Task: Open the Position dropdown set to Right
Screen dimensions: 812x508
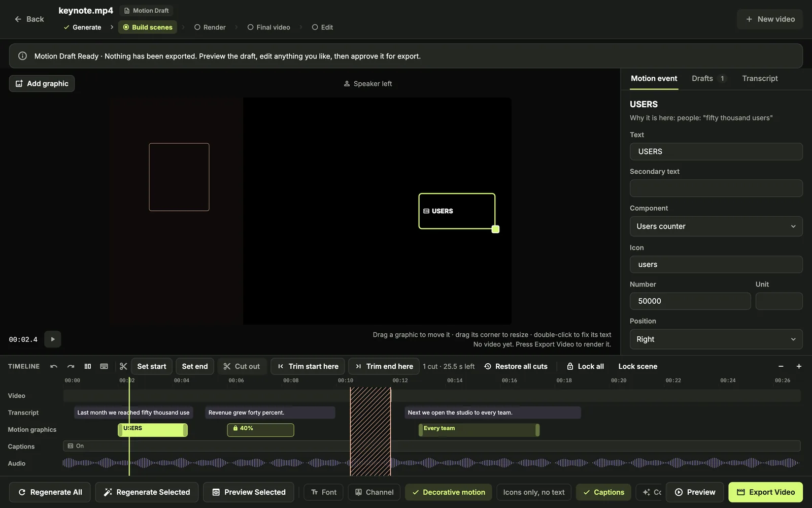Action: coord(716,339)
